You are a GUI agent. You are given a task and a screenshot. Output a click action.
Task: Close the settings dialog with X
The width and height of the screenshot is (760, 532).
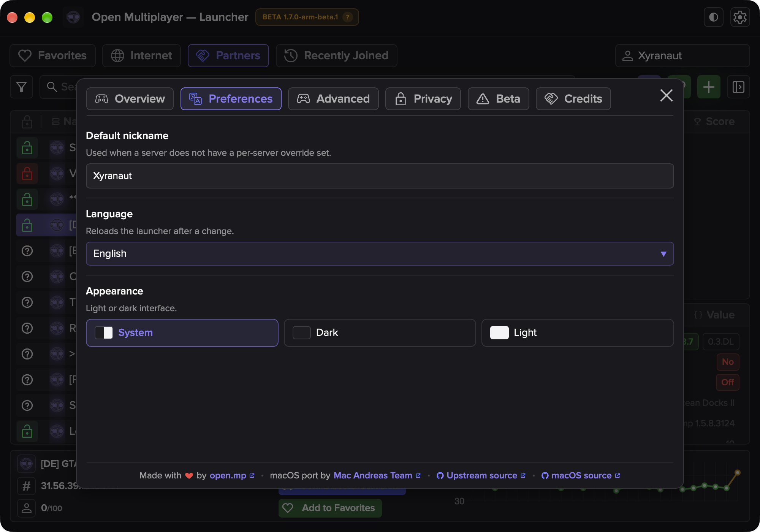(666, 95)
